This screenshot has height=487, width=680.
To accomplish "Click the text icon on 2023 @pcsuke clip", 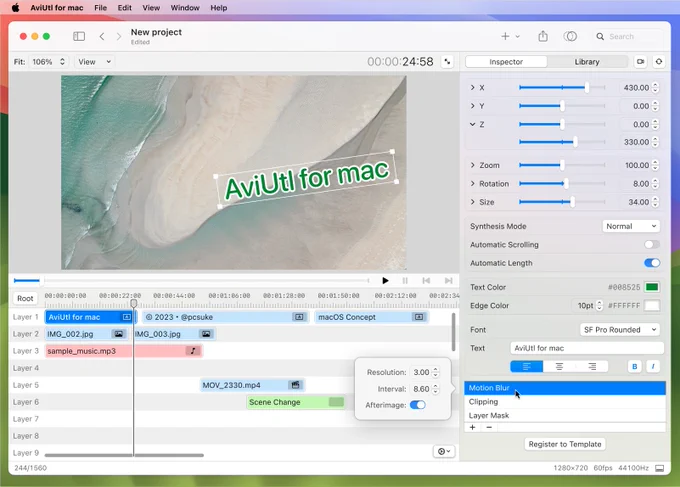I will (299, 317).
